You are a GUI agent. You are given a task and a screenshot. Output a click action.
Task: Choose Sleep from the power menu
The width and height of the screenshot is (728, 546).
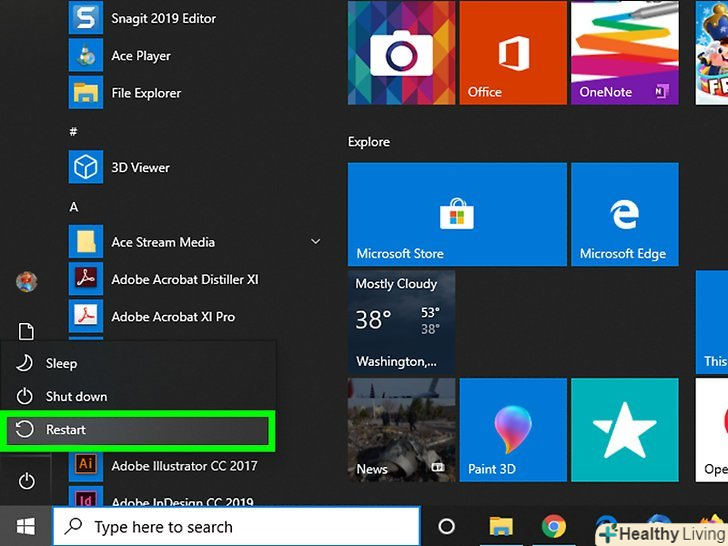[x=61, y=364]
